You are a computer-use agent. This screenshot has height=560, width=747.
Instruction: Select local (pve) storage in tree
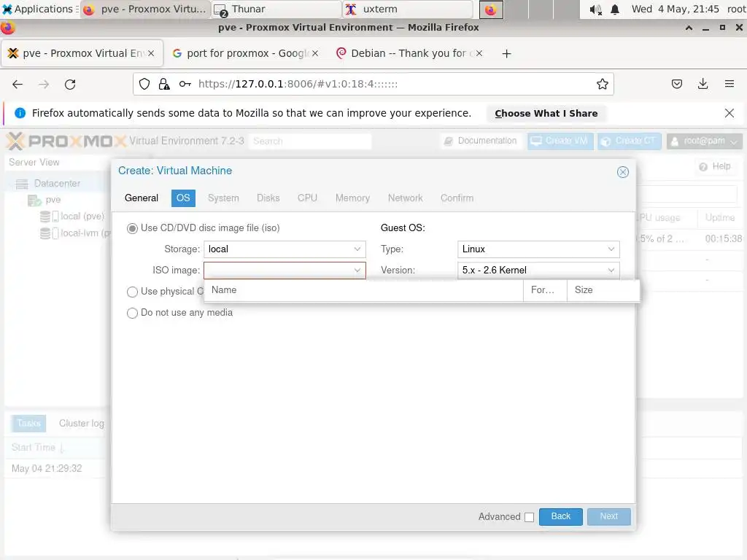pos(82,216)
